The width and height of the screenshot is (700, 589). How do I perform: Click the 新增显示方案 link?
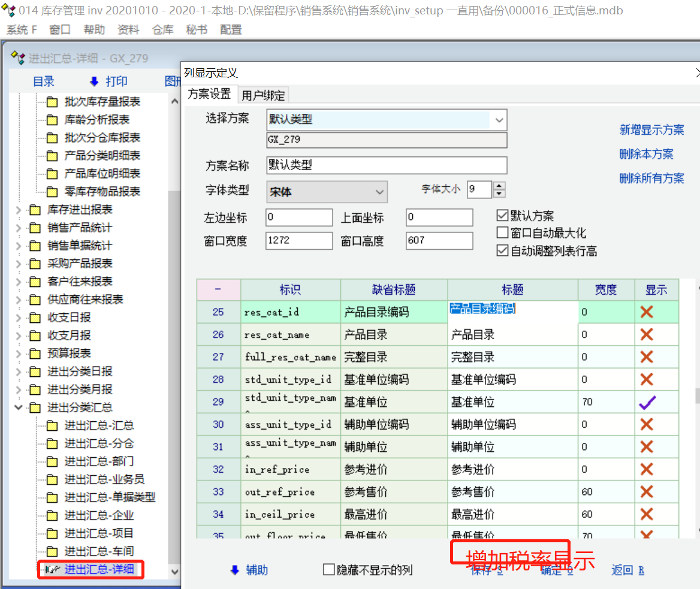(651, 130)
